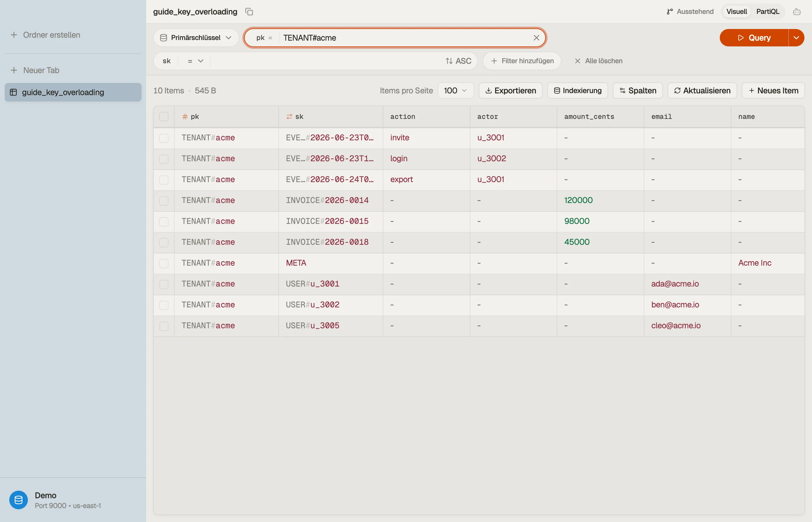Clear all filters with Alle löschen
Screen dimensions: 812x522
(599, 61)
